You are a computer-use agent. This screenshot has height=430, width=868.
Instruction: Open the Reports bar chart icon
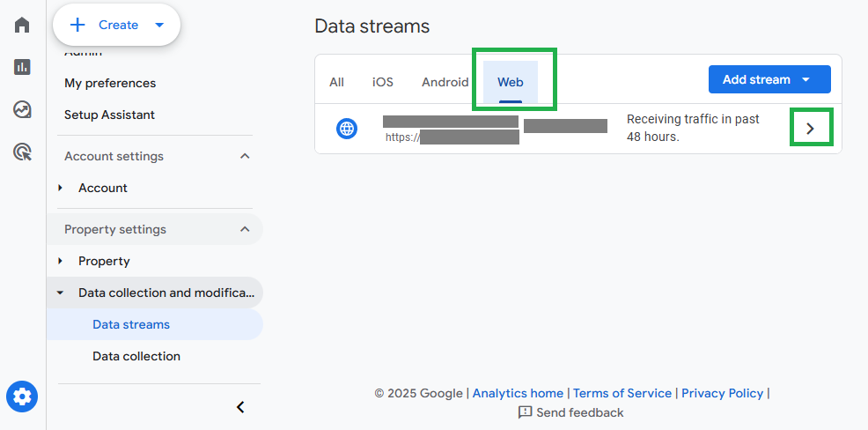point(22,67)
